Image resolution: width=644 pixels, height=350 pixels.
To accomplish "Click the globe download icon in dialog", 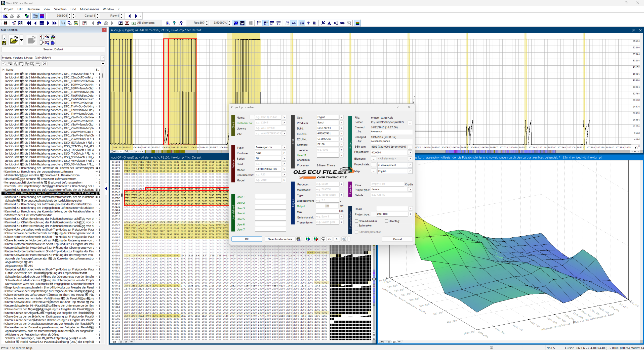I will pyautogui.click(x=308, y=239).
